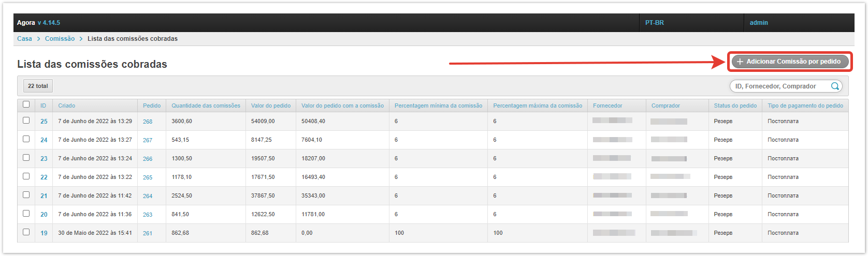868x256 pixels.
Task: Open the admin user menu
Action: [x=759, y=23]
